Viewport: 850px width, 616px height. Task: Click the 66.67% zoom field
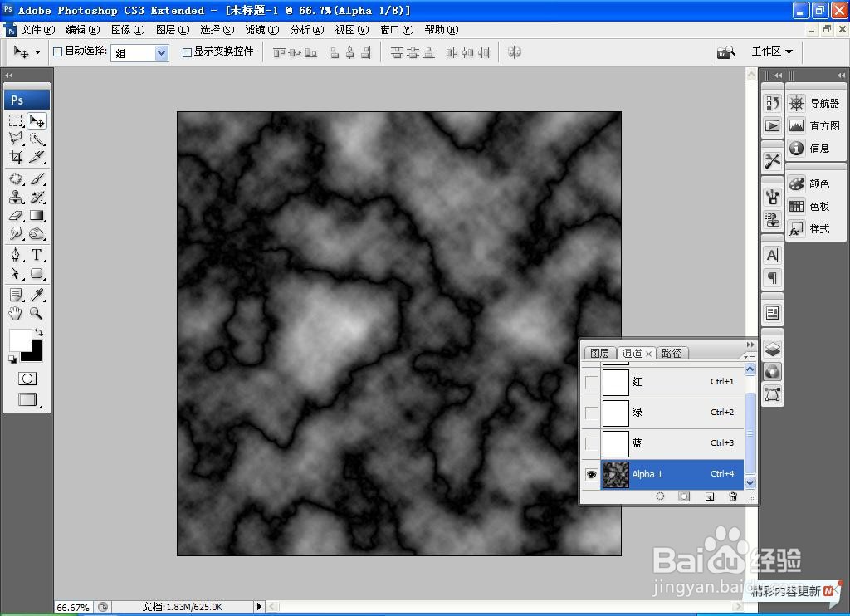(73, 608)
